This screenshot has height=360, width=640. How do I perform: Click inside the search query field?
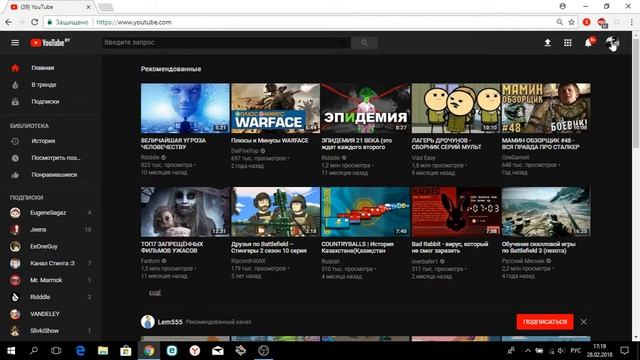coord(226,42)
